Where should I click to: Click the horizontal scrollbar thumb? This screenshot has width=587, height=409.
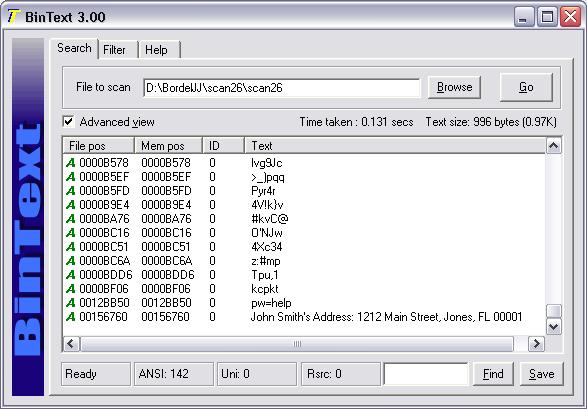point(296,344)
